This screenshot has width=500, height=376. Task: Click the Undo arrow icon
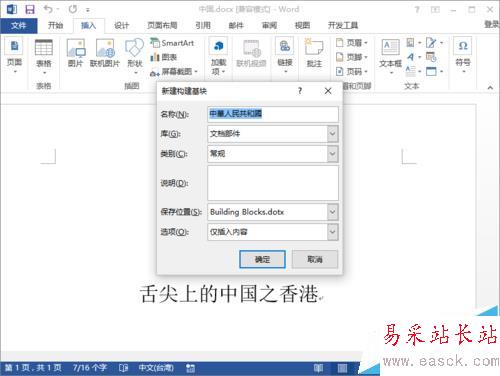(48, 9)
